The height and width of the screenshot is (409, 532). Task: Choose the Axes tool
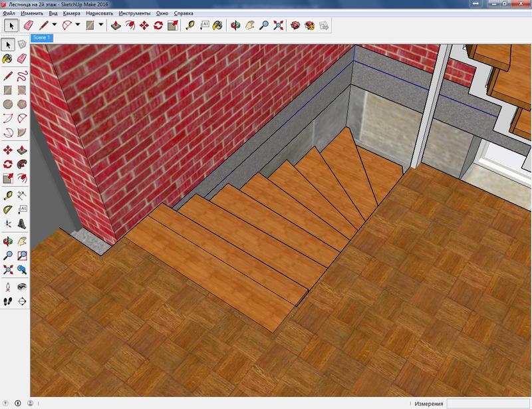(8, 223)
